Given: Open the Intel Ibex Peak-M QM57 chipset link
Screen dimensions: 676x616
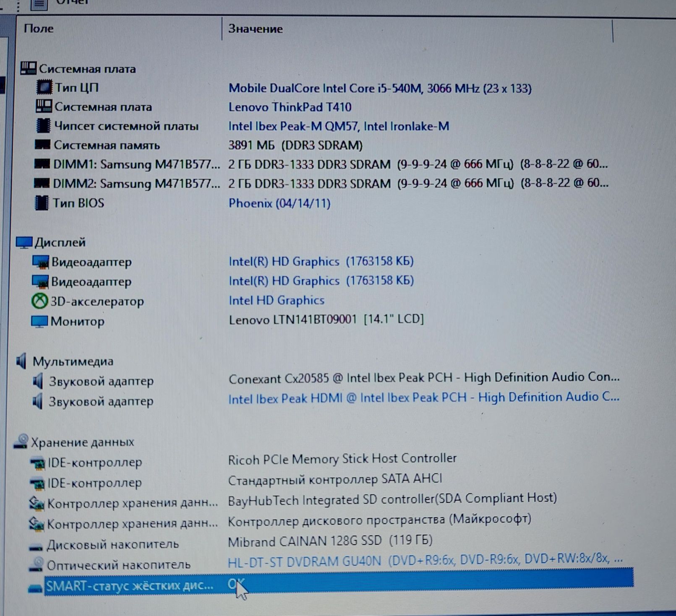Looking at the screenshot, I should click(x=338, y=126).
